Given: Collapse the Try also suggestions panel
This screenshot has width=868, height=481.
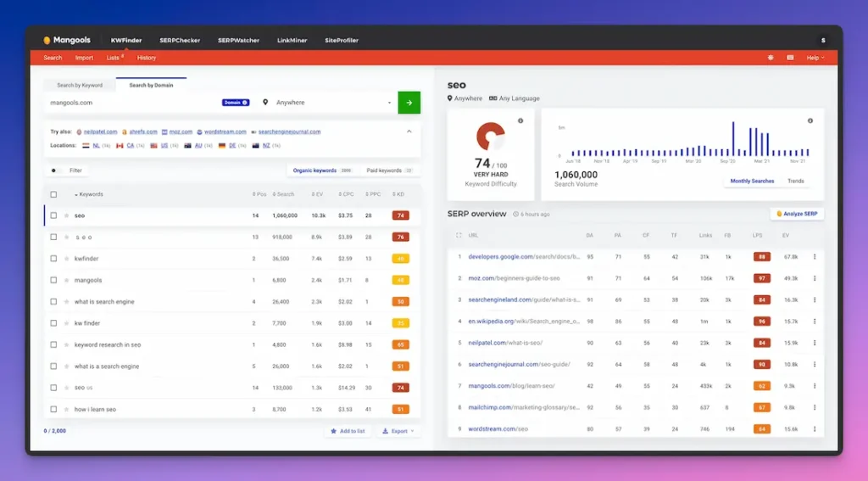Looking at the screenshot, I should point(409,131).
